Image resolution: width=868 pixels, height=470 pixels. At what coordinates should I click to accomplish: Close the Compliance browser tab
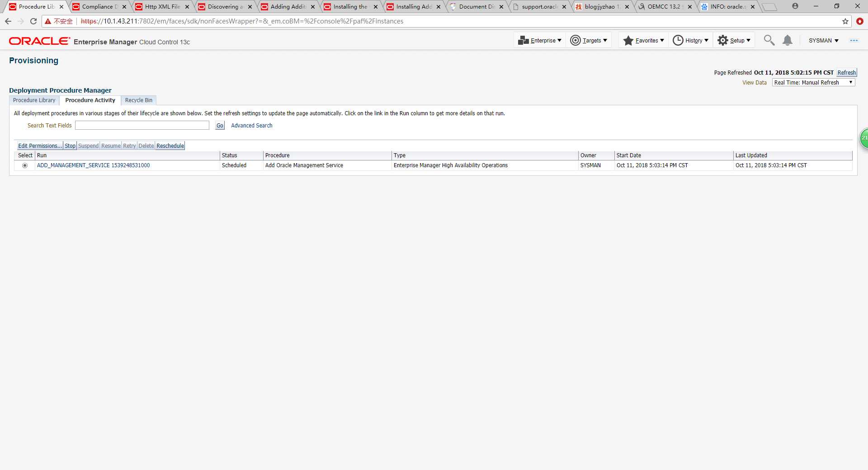pyautogui.click(x=124, y=7)
